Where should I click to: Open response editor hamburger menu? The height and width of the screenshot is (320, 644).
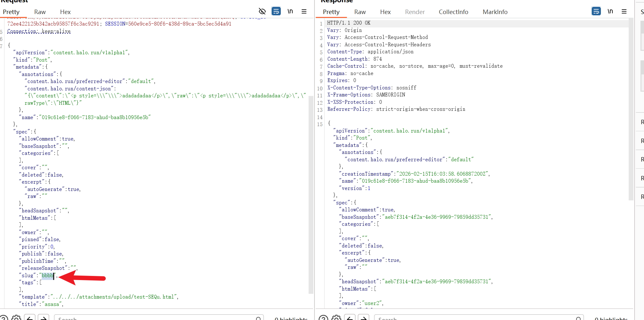pos(624,11)
